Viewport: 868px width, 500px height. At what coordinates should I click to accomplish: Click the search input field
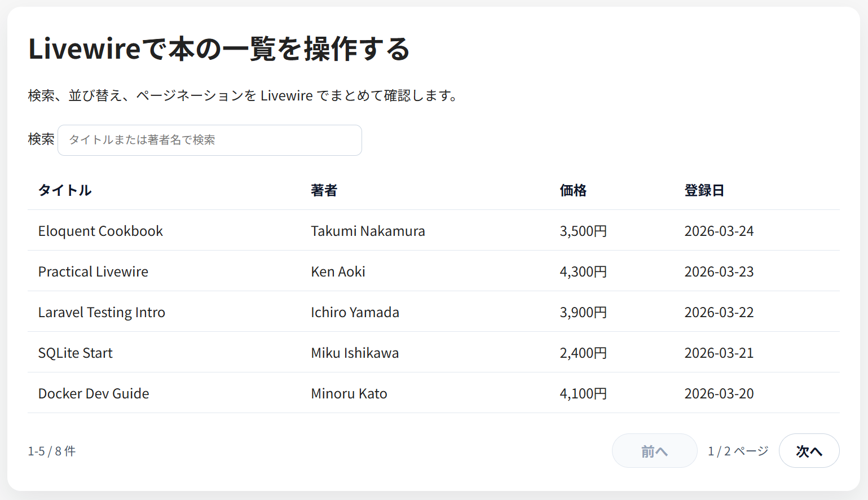tap(210, 140)
